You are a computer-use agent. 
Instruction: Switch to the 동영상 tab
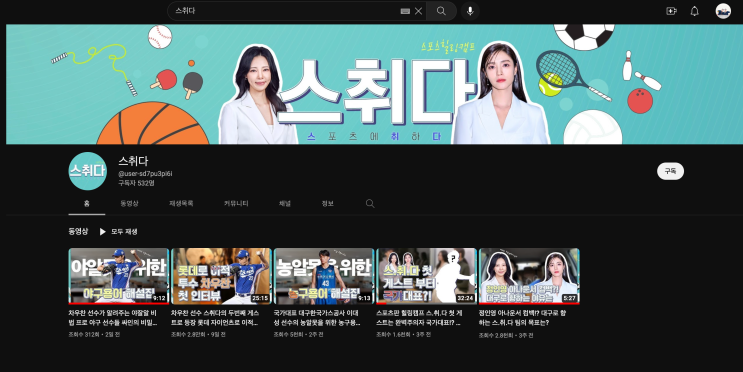(129, 203)
